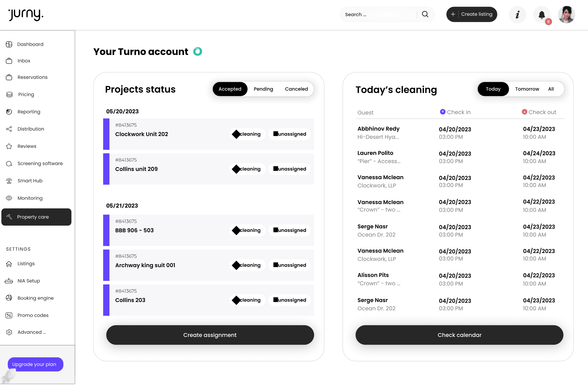The image size is (588, 385).
Task: Show Canceled projects
Action: coord(296,89)
